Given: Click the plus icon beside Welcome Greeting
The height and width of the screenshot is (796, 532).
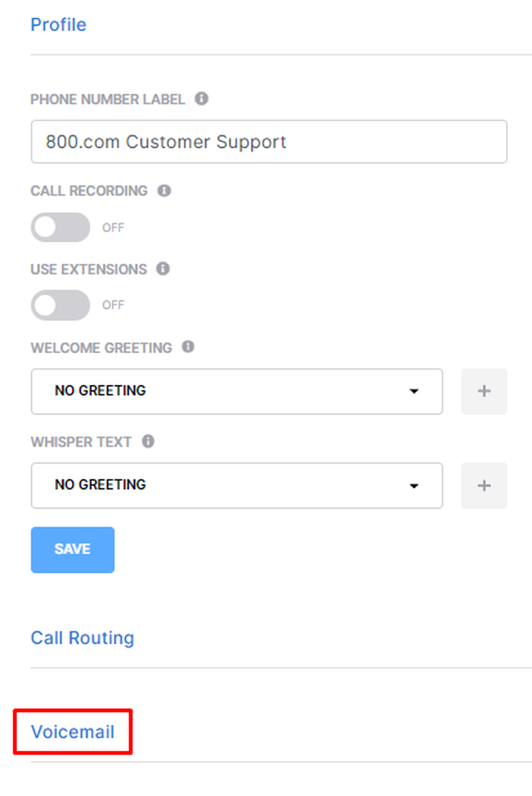Looking at the screenshot, I should pyautogui.click(x=484, y=391).
